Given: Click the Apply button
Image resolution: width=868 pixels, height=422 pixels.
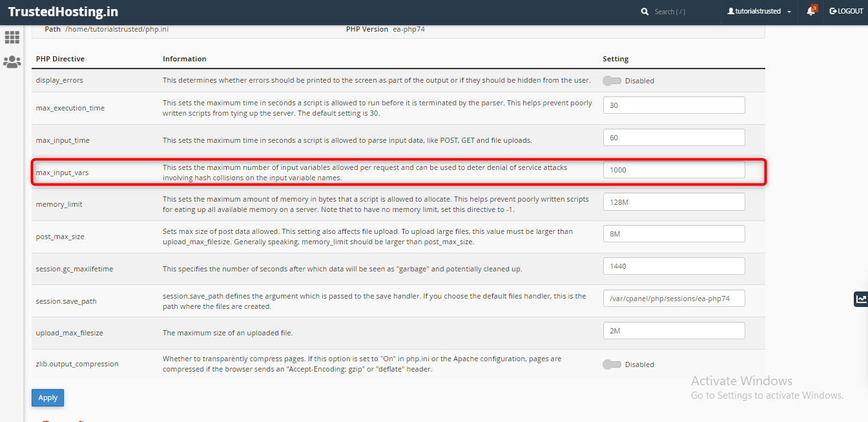Looking at the screenshot, I should [x=48, y=398].
